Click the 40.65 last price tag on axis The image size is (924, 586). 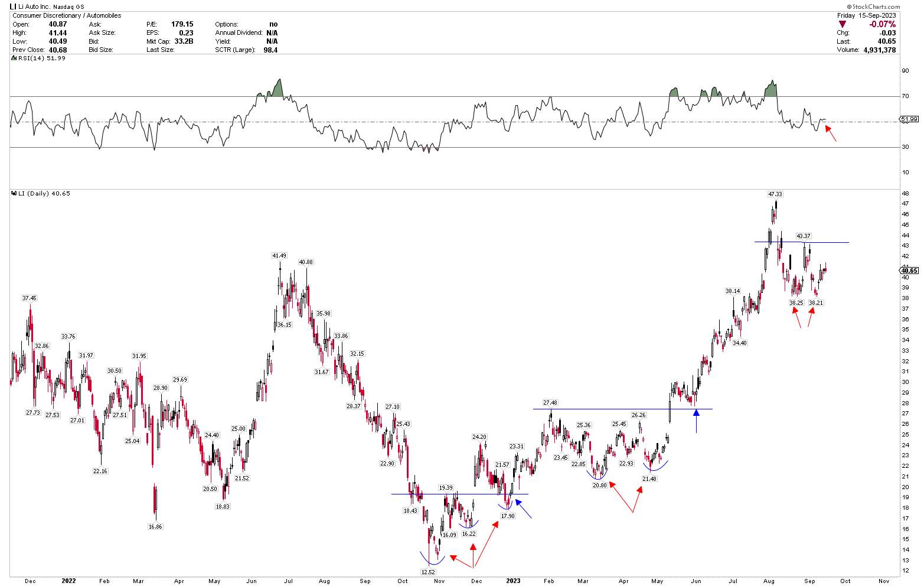tap(910, 271)
